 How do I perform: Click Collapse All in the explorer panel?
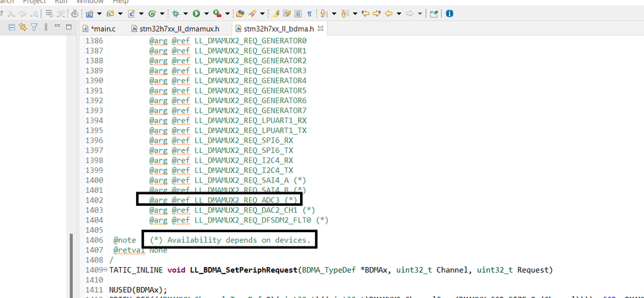(12, 27)
